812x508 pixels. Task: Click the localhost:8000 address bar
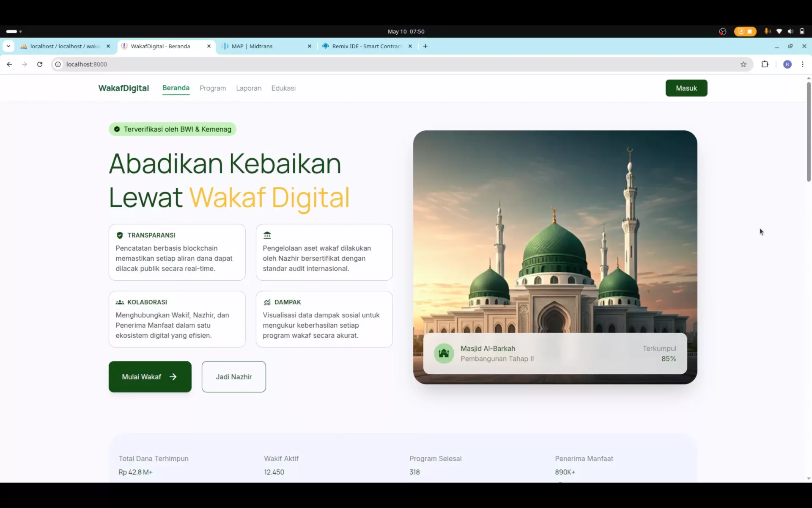[x=402, y=64]
